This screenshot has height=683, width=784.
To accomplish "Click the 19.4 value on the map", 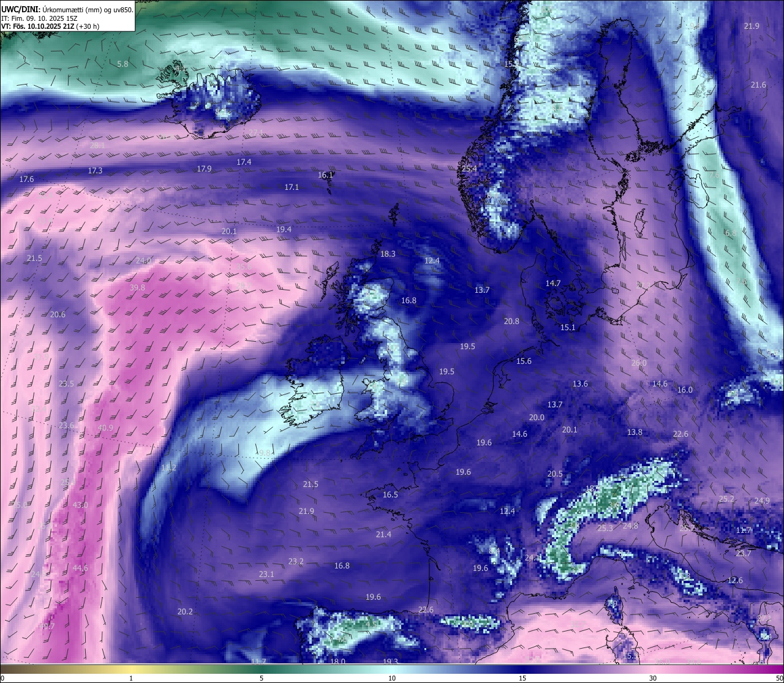I will point(284,229).
